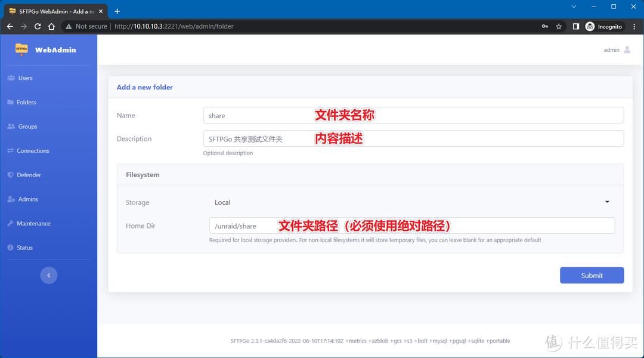
Task: Open the Connections view
Action: 32,150
